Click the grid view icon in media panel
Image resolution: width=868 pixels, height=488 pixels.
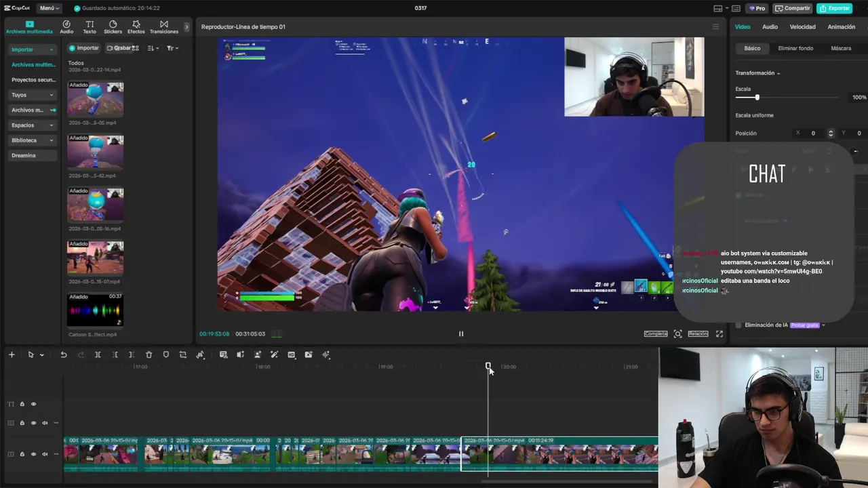[135, 48]
